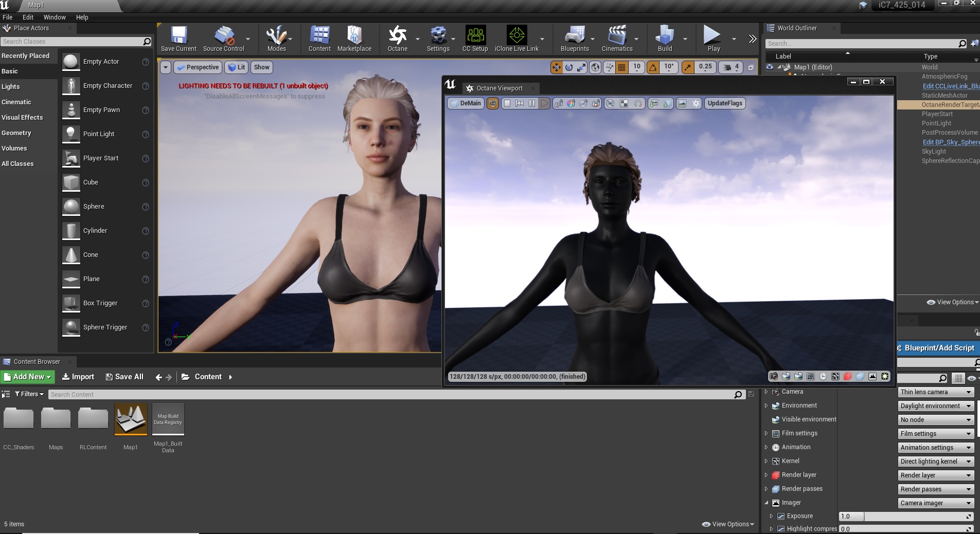The height and width of the screenshot is (534, 980).
Task: Toggle the details panel property matrix grid button
Action: tap(958, 378)
